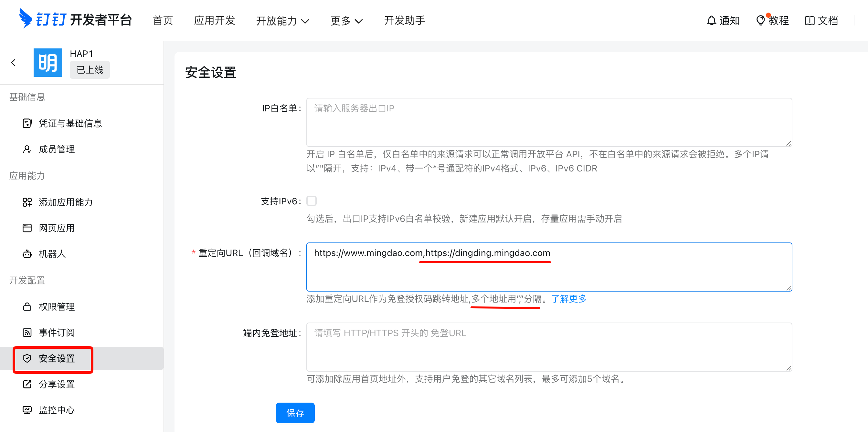Open the 开放能力 menu
This screenshot has width=868, height=432.
283,21
